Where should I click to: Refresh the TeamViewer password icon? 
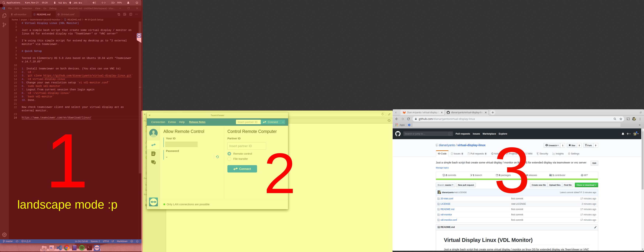(x=217, y=157)
